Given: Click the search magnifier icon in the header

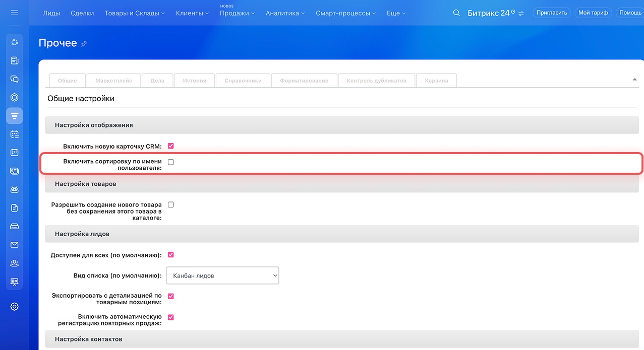Looking at the screenshot, I should 456,13.
